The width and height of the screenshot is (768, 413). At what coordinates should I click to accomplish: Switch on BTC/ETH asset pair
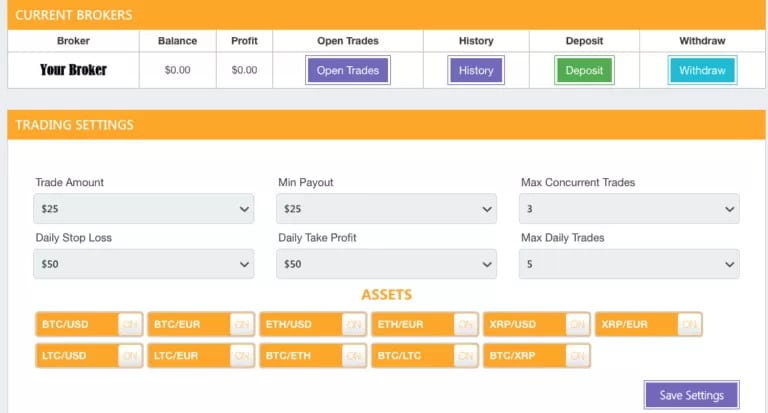click(353, 355)
